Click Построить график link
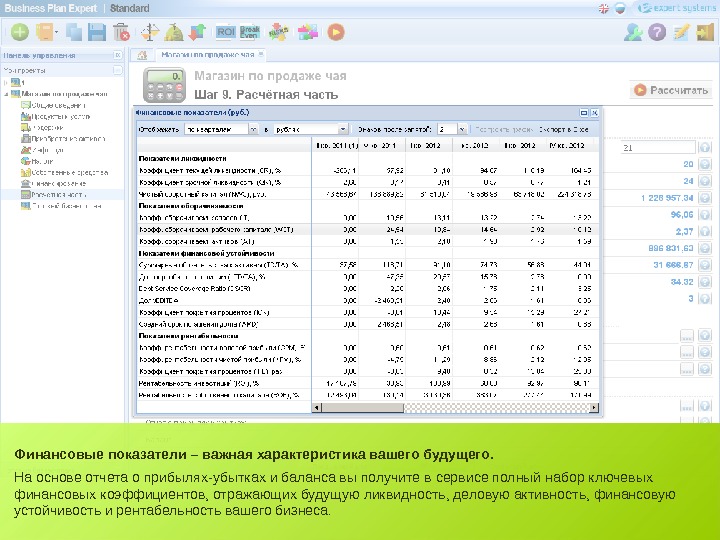The image size is (720, 540). [504, 129]
